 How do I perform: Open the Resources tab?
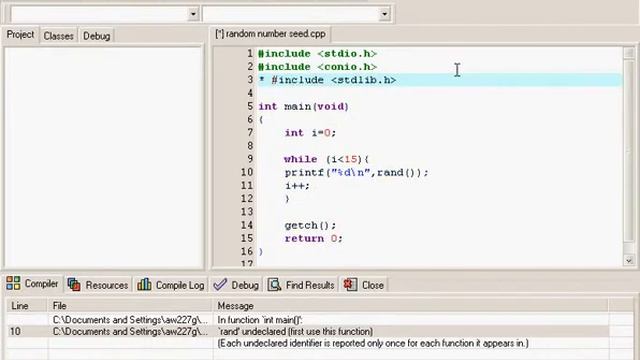(98, 285)
